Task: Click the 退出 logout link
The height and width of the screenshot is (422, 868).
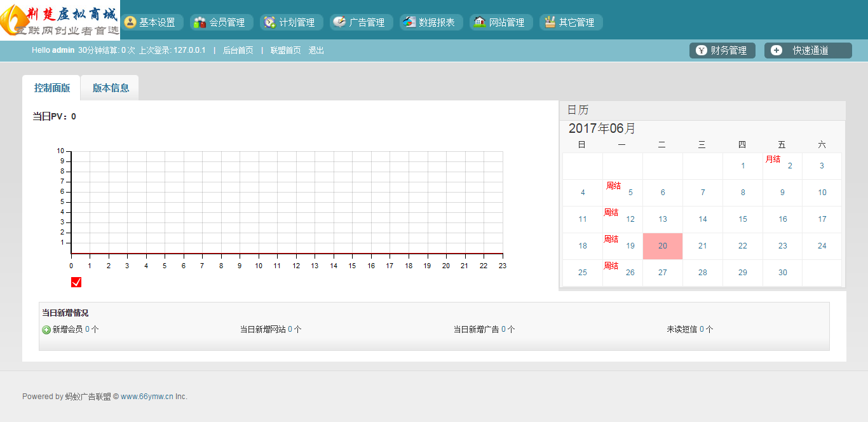Action: (x=316, y=50)
